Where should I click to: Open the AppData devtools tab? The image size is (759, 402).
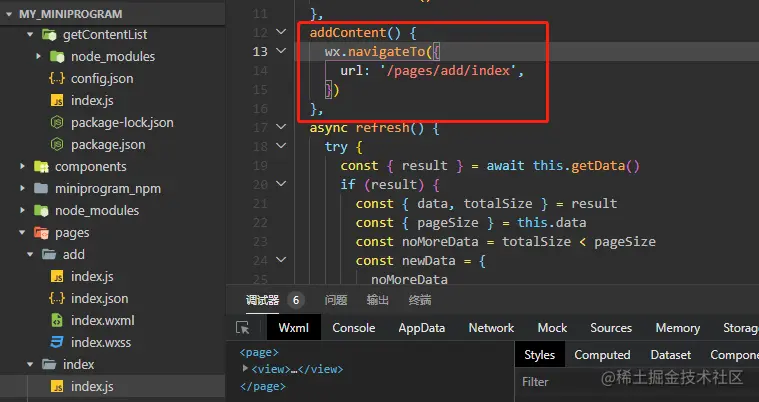(422, 328)
